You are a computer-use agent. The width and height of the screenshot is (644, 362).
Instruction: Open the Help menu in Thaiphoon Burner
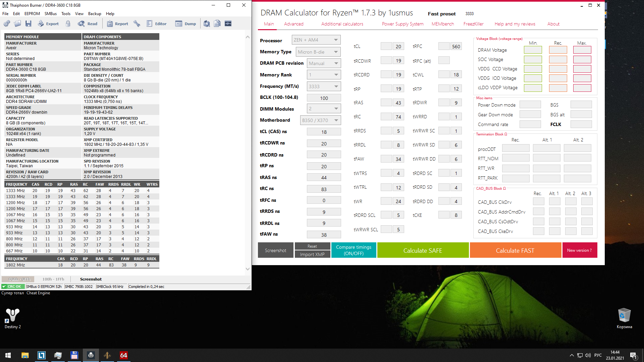coord(110,14)
